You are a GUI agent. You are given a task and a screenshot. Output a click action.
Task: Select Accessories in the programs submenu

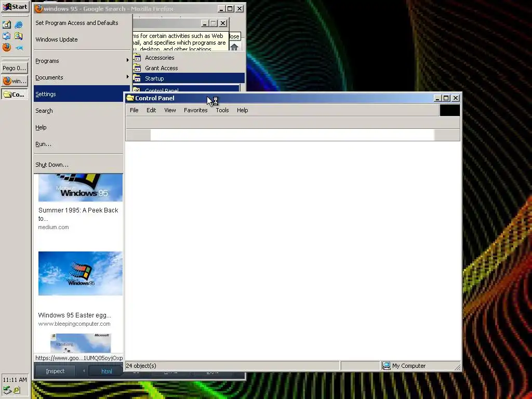coord(188,57)
